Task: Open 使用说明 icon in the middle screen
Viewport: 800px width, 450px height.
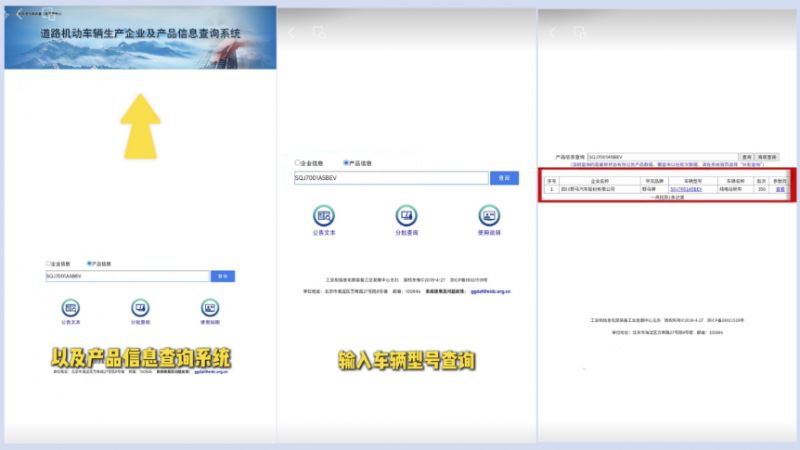Action: (x=489, y=216)
